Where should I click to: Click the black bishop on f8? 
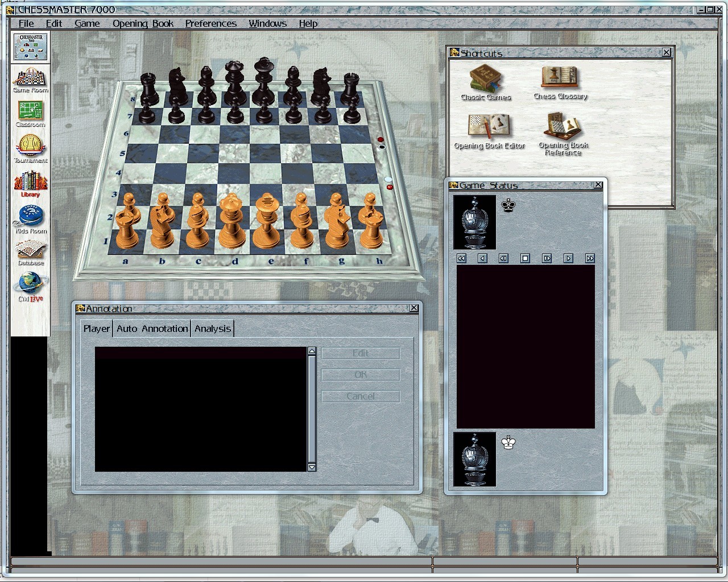292,85
